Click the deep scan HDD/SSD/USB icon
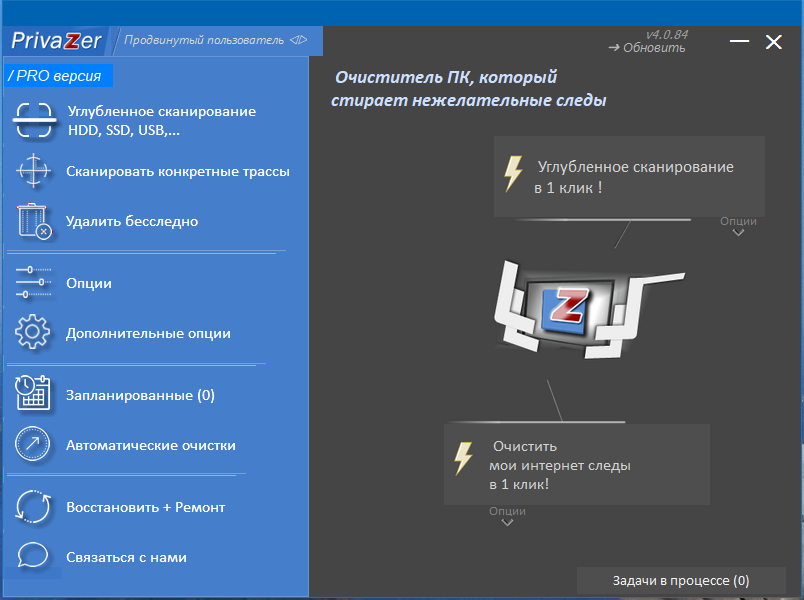804x600 pixels. 34,121
